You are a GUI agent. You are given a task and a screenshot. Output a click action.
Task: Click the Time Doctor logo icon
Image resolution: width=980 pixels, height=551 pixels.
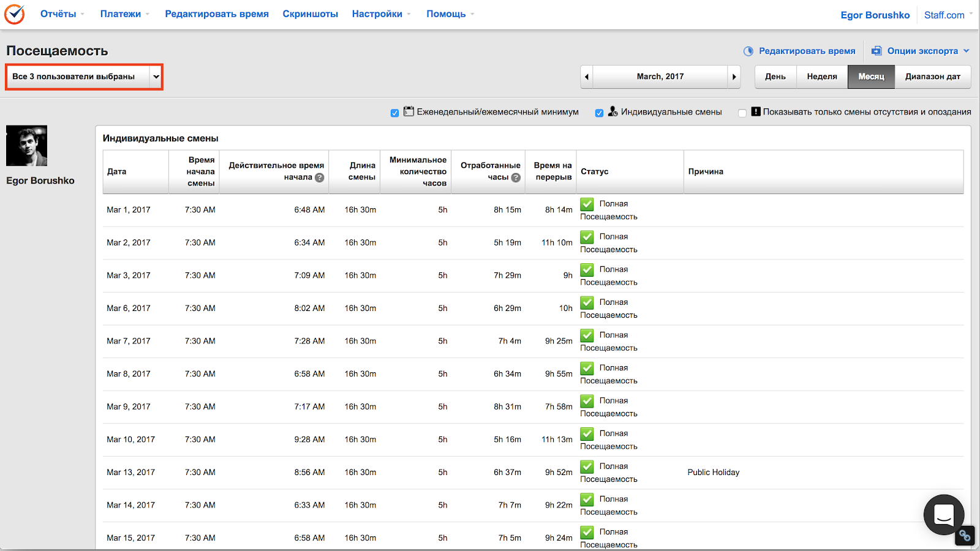pyautogui.click(x=14, y=13)
